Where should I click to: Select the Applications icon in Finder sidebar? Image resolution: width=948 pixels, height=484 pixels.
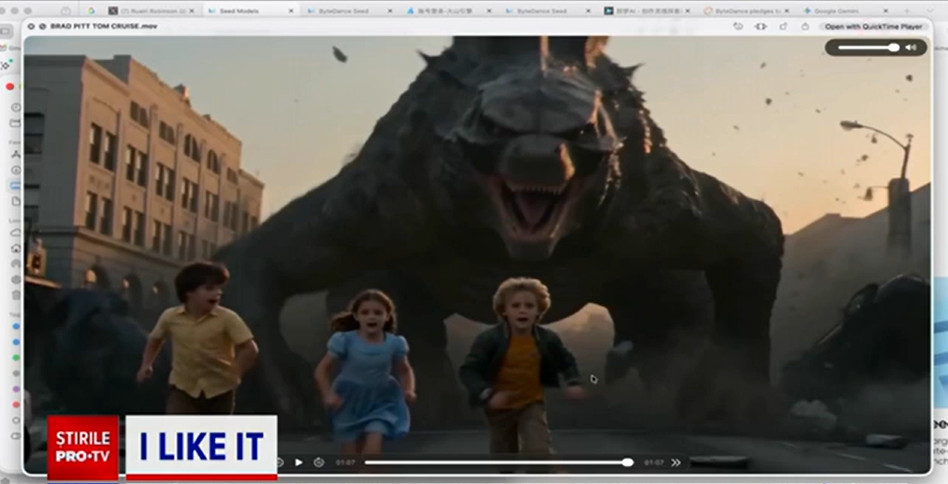[x=16, y=153]
